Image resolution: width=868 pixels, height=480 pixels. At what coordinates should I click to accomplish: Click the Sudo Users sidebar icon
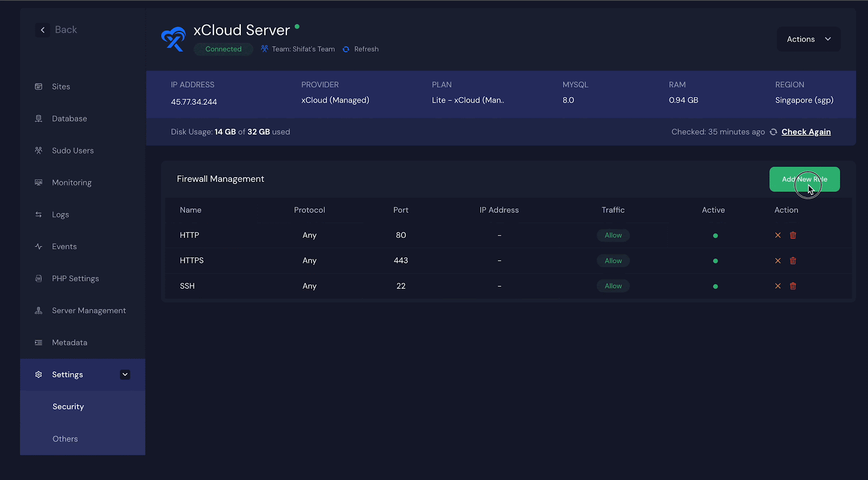click(39, 150)
